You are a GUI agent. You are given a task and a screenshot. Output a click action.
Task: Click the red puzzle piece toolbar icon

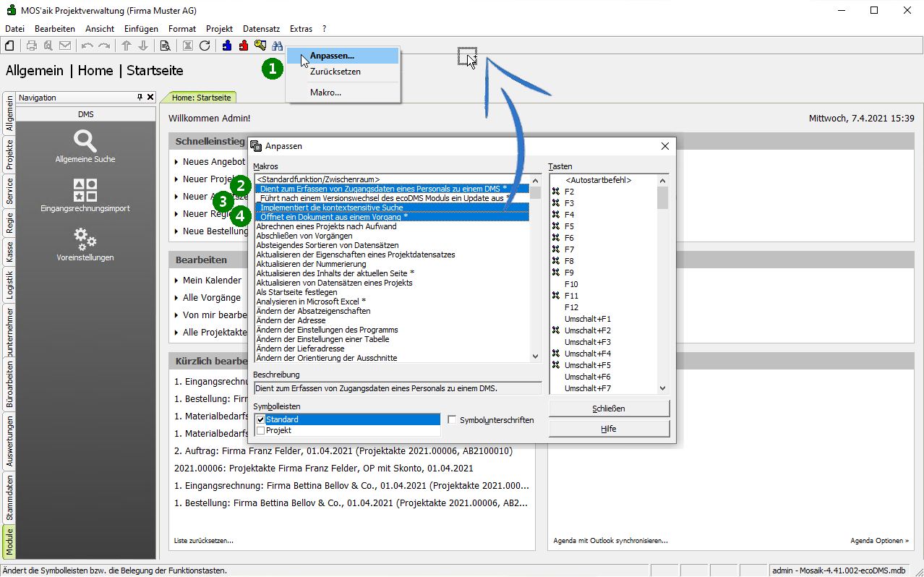point(244,46)
